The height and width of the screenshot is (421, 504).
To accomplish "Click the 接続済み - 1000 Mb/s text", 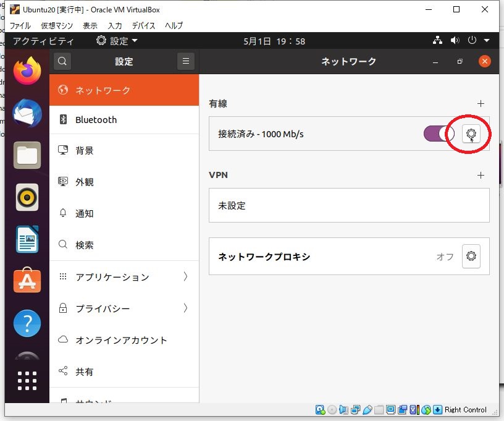I will (x=261, y=134).
